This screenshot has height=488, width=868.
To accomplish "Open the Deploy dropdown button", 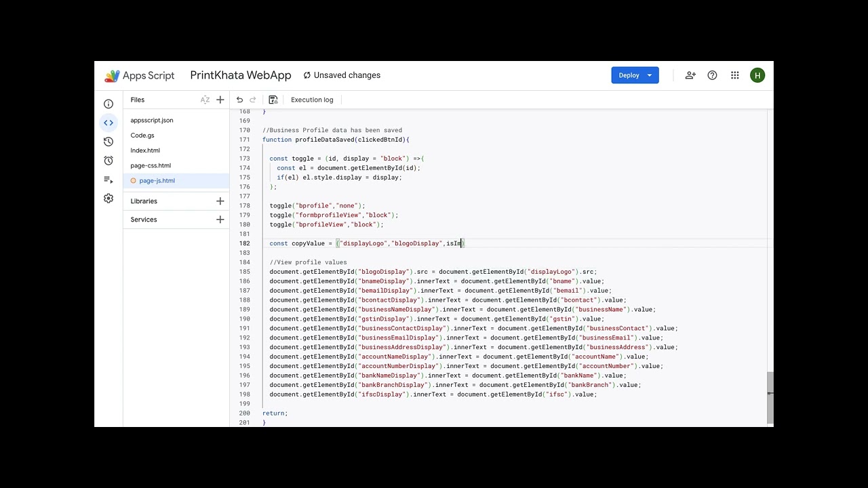I will tap(635, 75).
